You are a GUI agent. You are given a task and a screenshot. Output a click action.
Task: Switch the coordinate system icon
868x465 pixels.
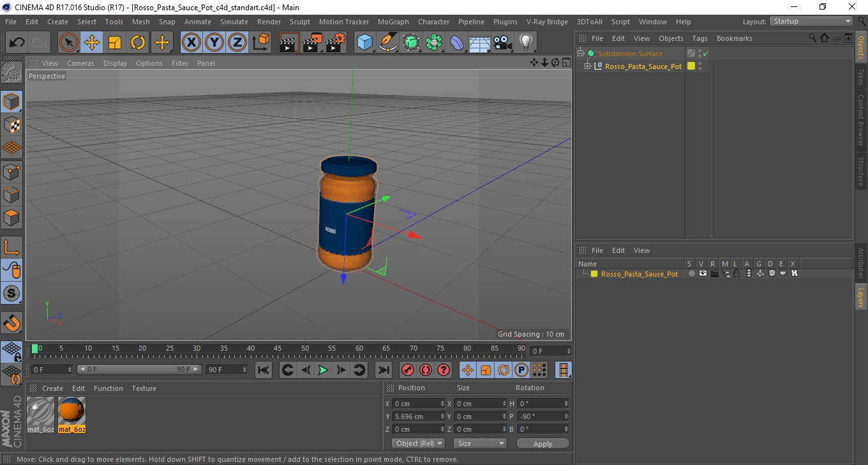260,43
